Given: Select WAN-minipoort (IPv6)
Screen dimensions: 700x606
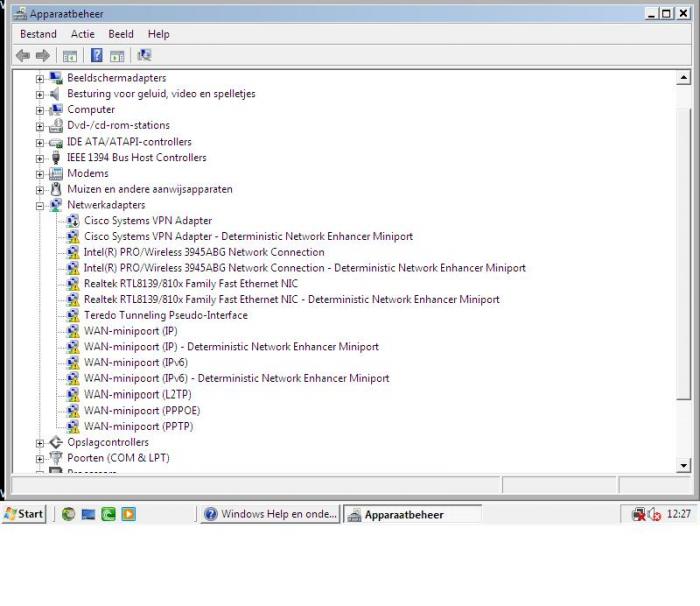Looking at the screenshot, I should pyautogui.click(x=136, y=363).
